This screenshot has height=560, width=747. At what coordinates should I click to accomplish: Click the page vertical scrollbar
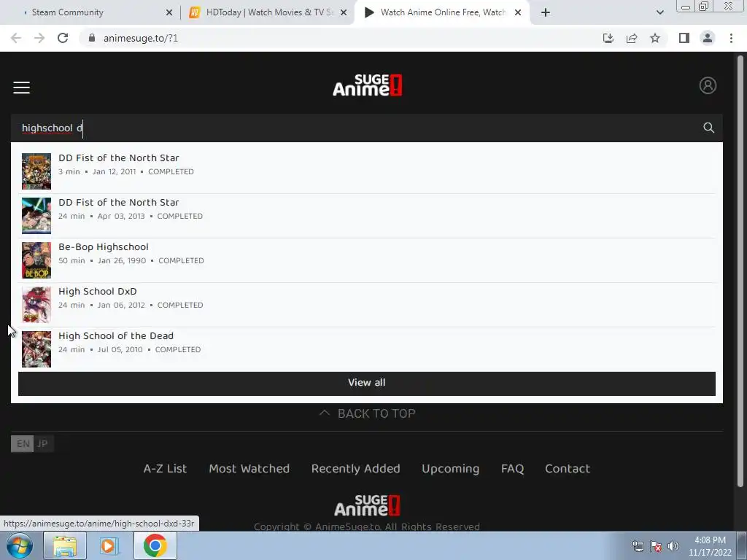(740, 271)
